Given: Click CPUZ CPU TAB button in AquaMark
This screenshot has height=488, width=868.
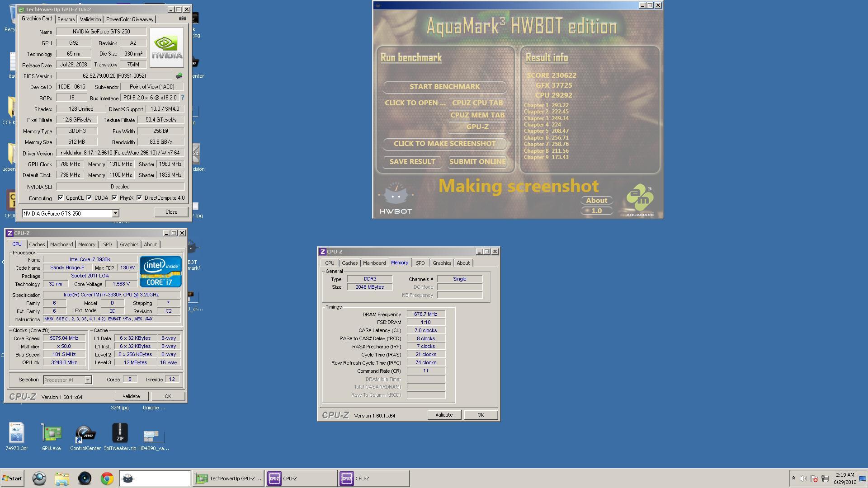Looking at the screenshot, I should point(477,103).
